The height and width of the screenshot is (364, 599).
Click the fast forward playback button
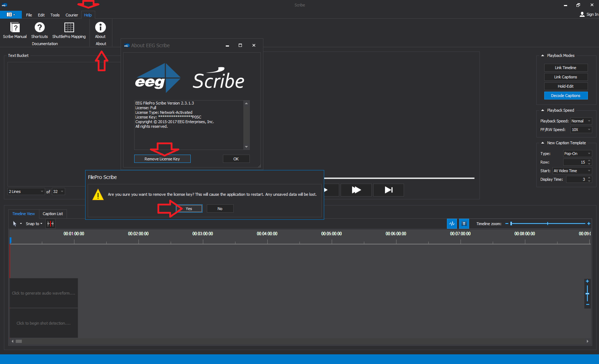[356, 190]
